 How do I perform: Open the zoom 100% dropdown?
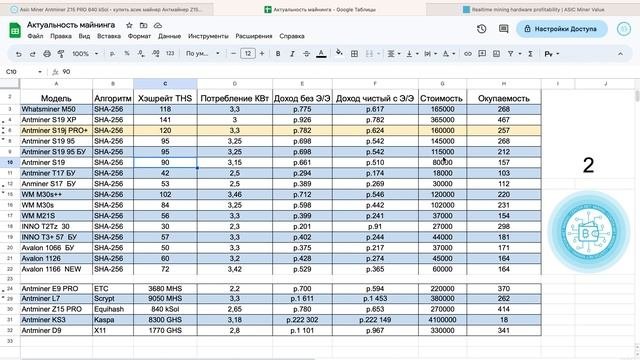tap(85, 53)
